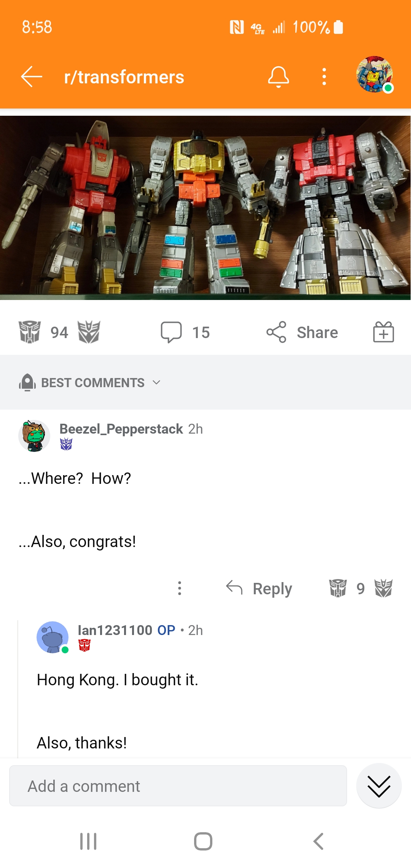411x868 pixels.
Task: Open the comments bubble showing 15
Action: tap(185, 332)
